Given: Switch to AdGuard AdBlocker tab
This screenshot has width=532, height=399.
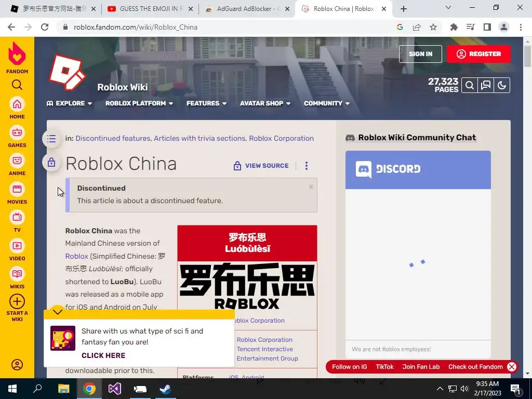Looking at the screenshot, I should click(x=247, y=9).
